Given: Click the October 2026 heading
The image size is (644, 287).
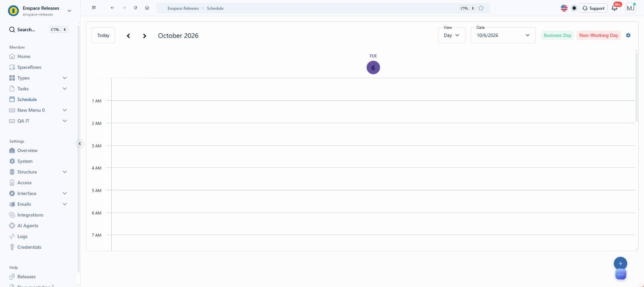Looking at the screenshot, I should 178,36.
